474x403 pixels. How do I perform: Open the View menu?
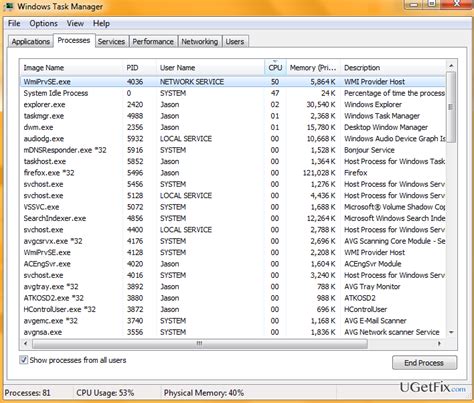tap(75, 24)
